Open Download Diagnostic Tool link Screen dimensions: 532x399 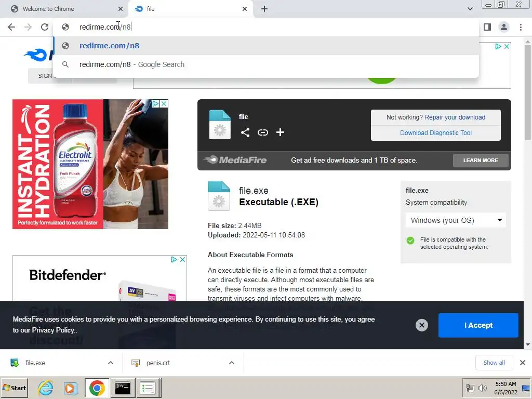click(x=436, y=132)
